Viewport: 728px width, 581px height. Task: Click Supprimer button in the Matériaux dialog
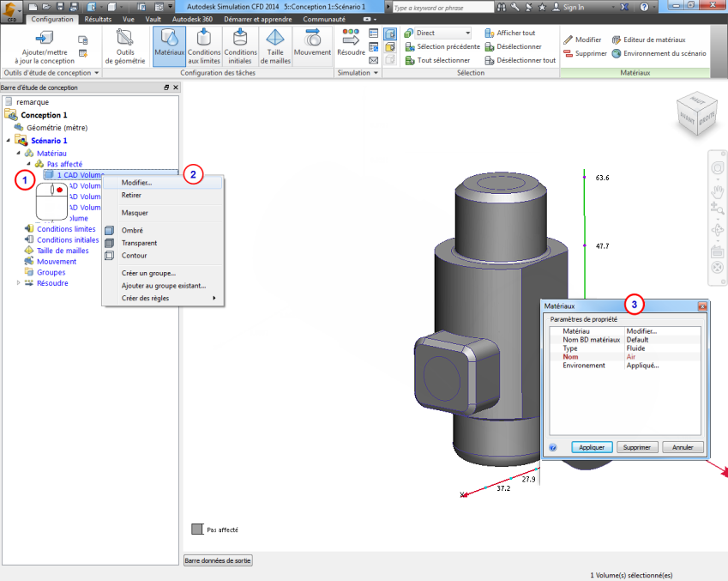tap(636, 447)
